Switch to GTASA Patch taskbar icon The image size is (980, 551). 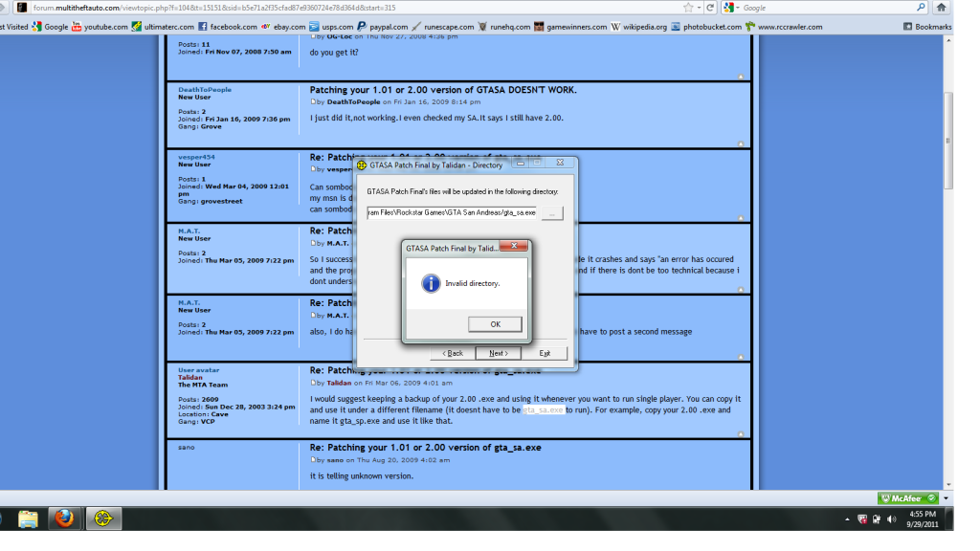(103, 518)
